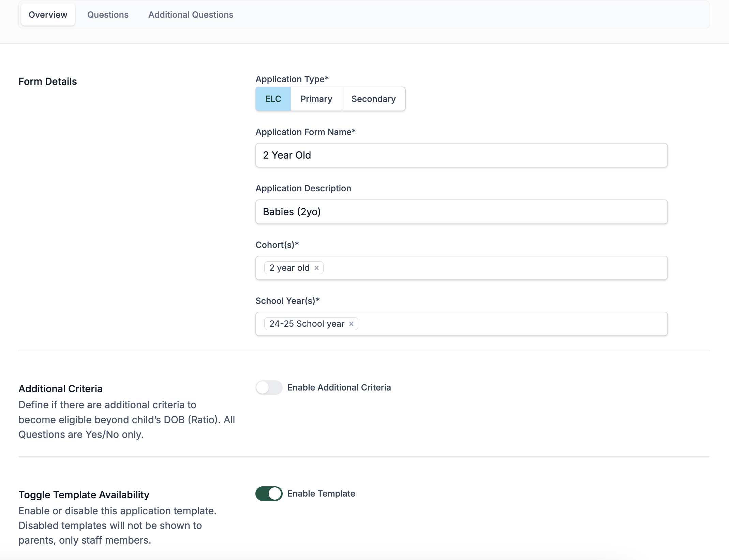Click the 'Application Type*' label

[292, 79]
